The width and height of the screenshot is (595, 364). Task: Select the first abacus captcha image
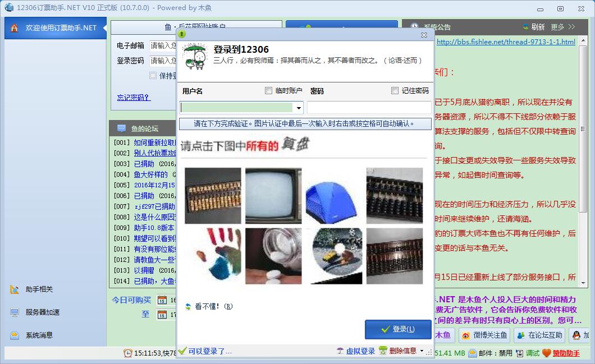213,196
